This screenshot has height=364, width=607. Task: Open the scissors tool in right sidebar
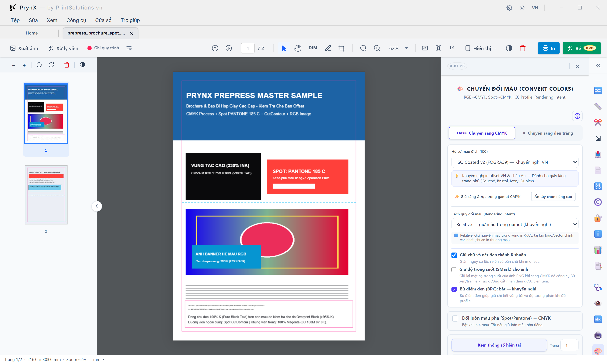pos(598,122)
